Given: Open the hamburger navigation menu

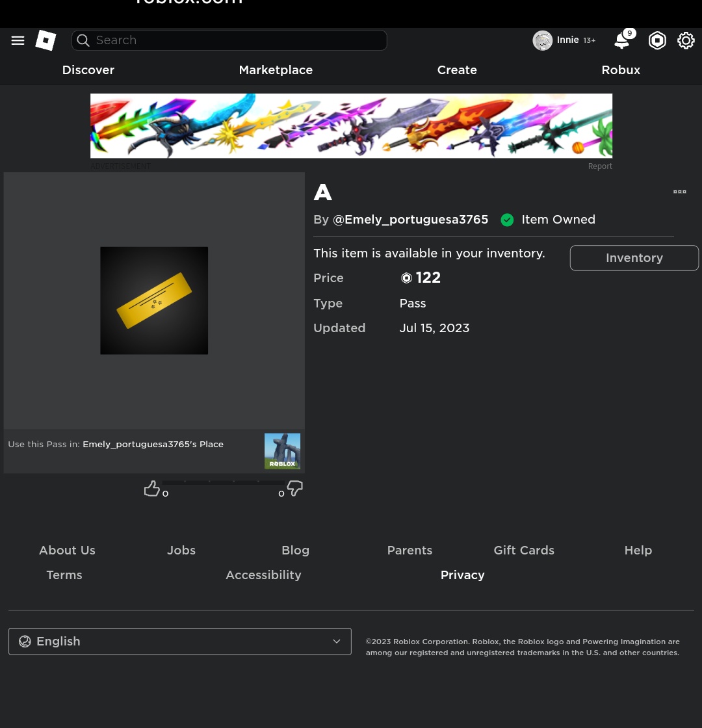Looking at the screenshot, I should coord(18,40).
